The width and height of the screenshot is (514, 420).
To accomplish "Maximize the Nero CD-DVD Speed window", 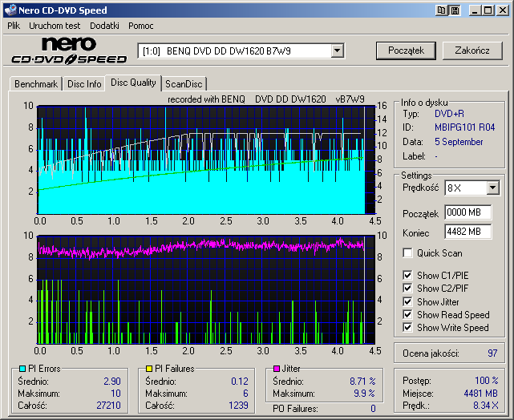I will (488, 10).
